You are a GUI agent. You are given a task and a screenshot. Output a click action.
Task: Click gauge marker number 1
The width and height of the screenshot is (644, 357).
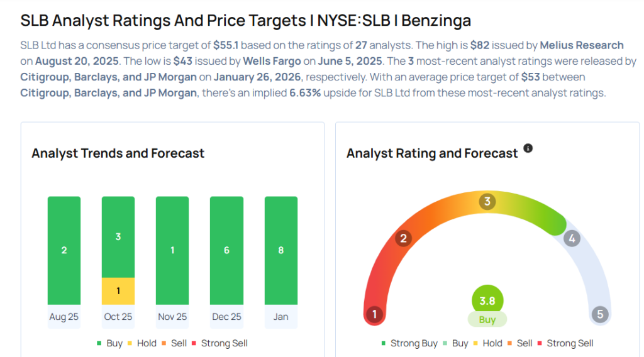374,314
